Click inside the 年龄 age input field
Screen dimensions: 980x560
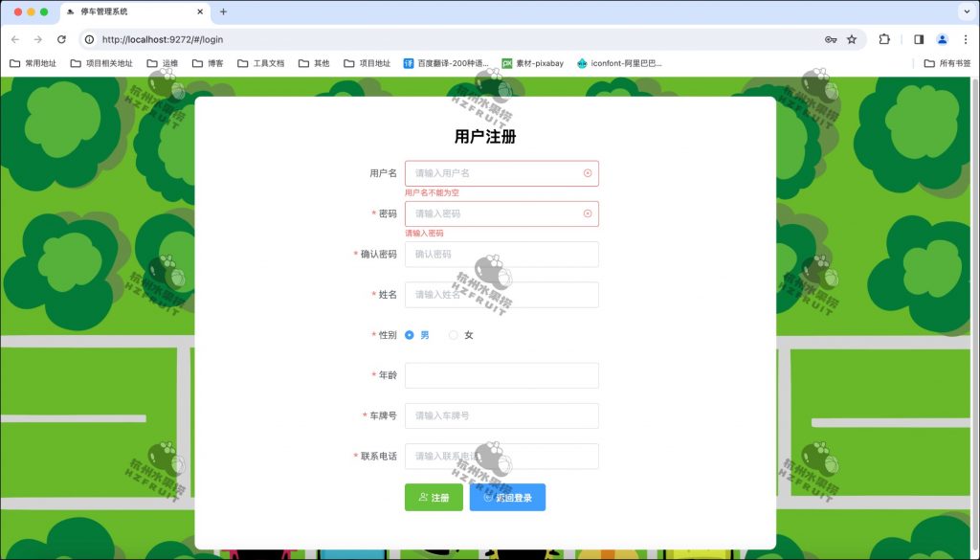tap(501, 375)
